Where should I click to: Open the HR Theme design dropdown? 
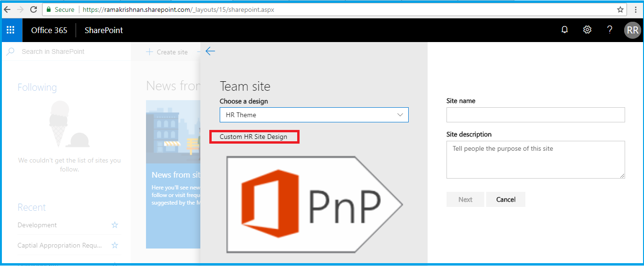314,115
